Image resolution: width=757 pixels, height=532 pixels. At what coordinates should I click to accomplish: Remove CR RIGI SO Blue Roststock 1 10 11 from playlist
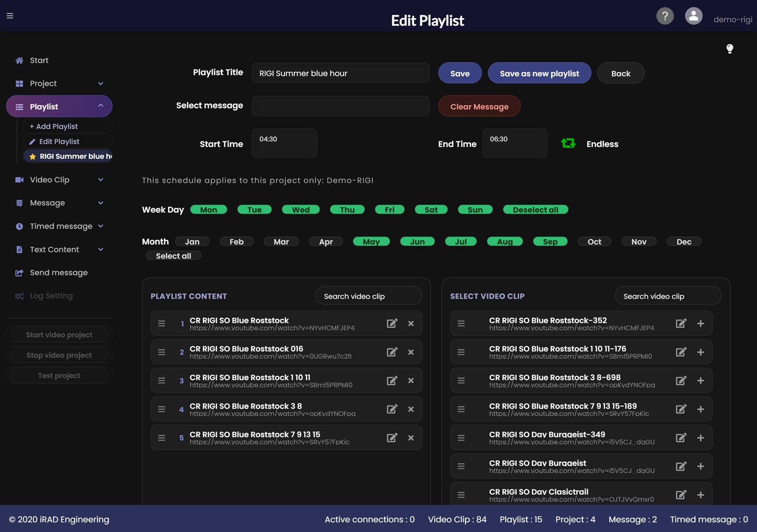click(x=411, y=381)
